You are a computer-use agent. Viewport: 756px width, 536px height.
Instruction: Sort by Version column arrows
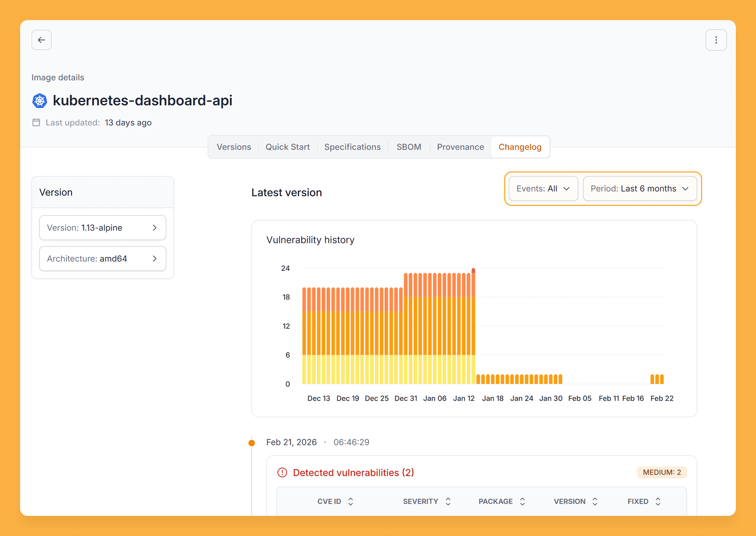(595, 501)
